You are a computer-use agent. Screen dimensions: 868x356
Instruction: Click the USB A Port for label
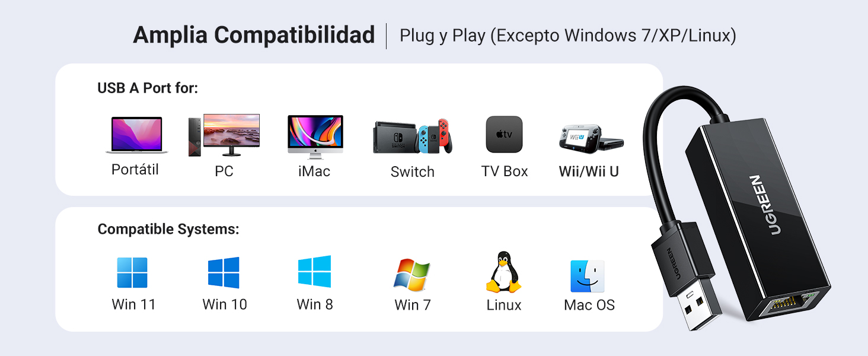point(148,88)
